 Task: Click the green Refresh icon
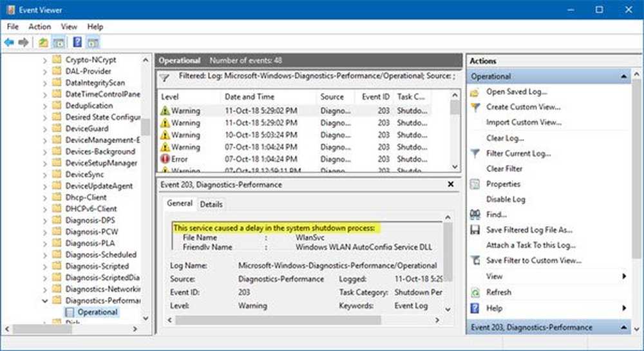(x=475, y=292)
